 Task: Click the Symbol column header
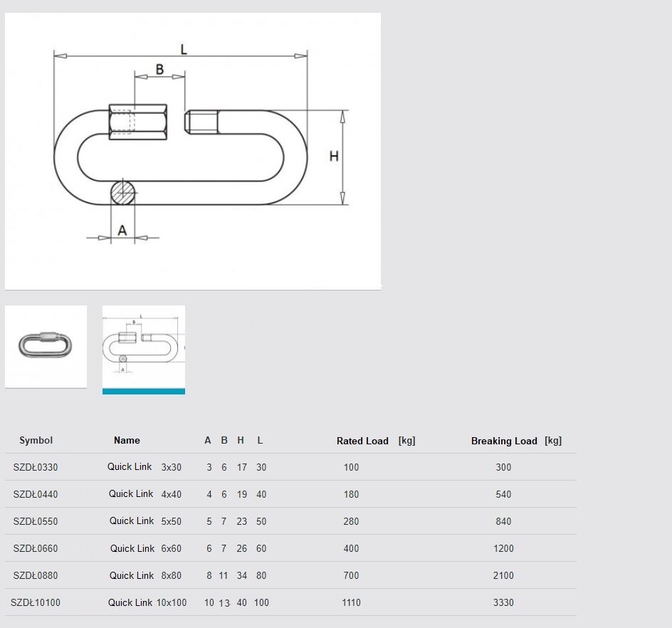(36, 441)
